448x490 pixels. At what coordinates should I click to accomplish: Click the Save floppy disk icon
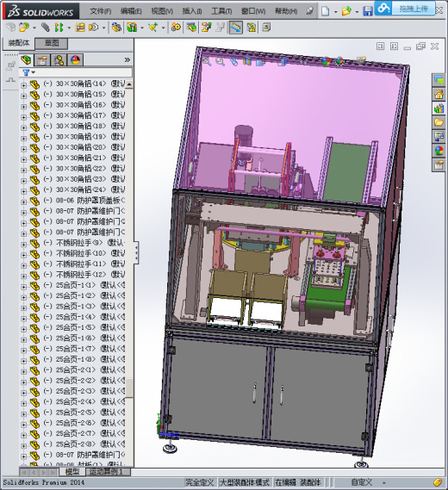368,11
